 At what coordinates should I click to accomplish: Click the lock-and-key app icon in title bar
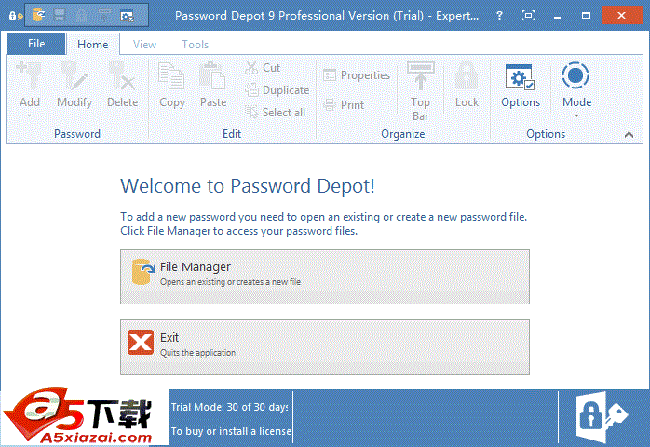(15, 16)
